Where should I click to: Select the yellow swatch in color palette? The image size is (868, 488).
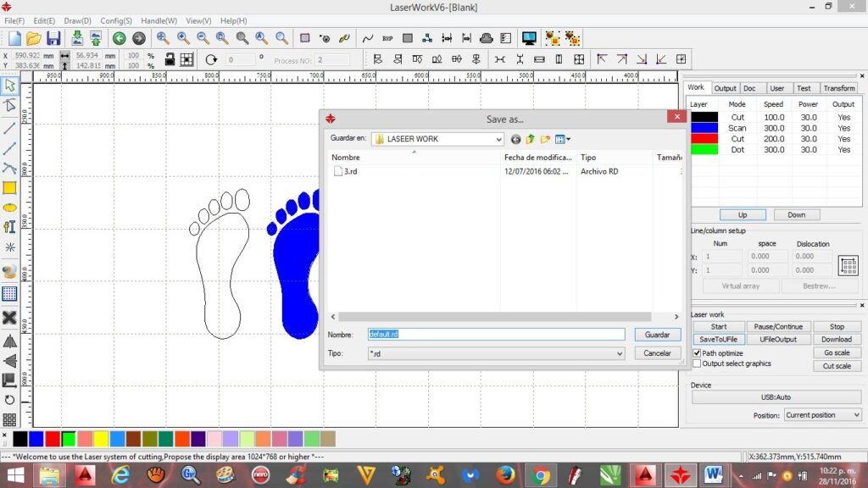coord(100,438)
